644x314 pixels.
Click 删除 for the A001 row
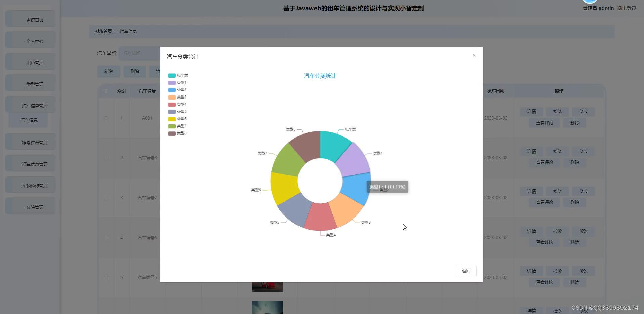tap(574, 123)
